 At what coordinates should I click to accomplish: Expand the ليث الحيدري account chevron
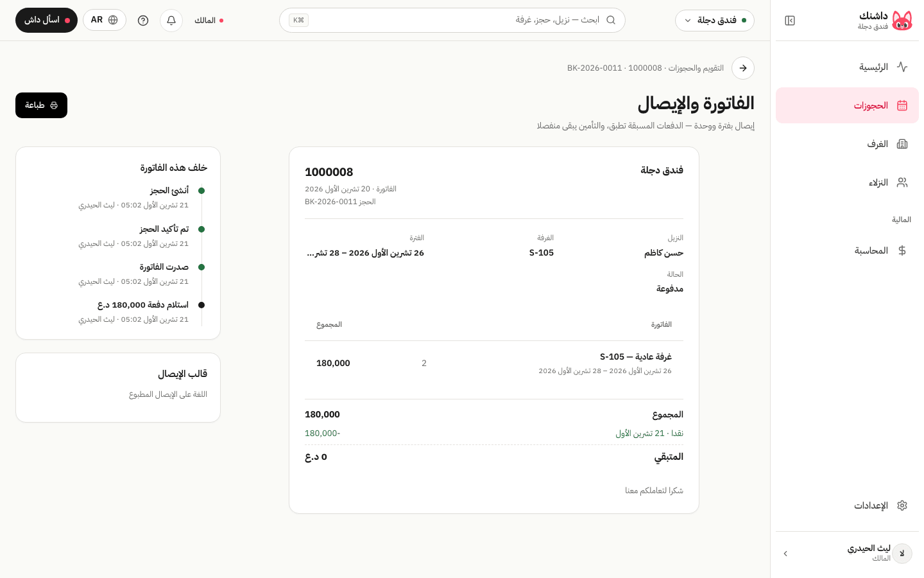pyautogui.click(x=785, y=554)
